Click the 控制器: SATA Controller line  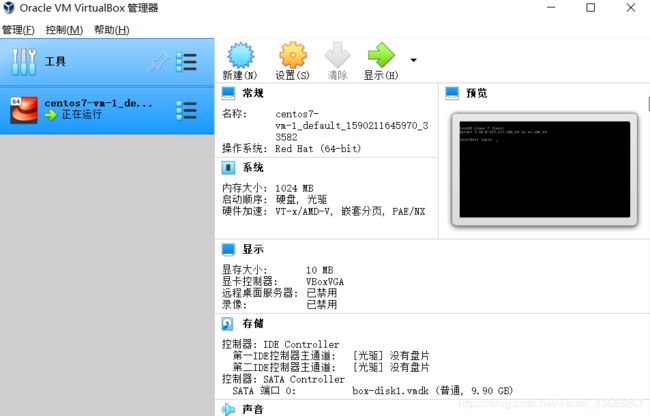coord(283,379)
